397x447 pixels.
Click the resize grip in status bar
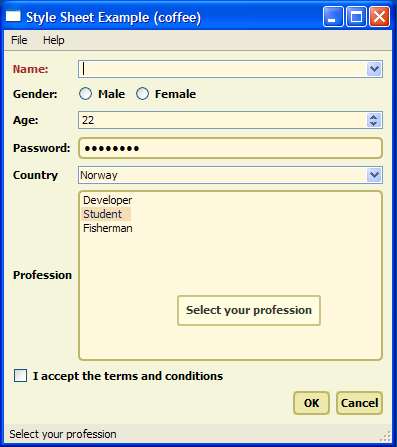pyautogui.click(x=386, y=436)
